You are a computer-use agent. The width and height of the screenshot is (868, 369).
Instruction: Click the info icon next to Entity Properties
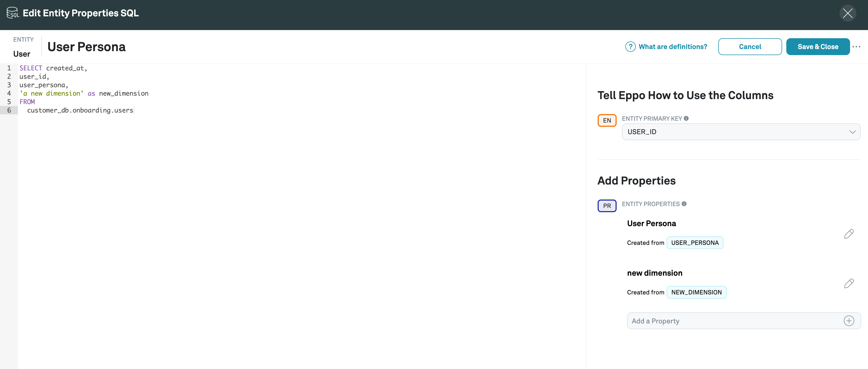pyautogui.click(x=684, y=204)
